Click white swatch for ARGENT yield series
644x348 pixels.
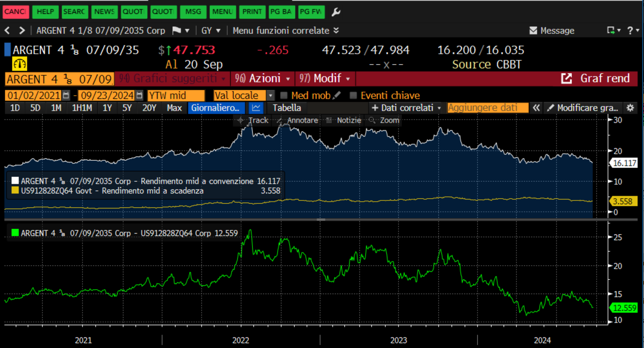click(15, 181)
